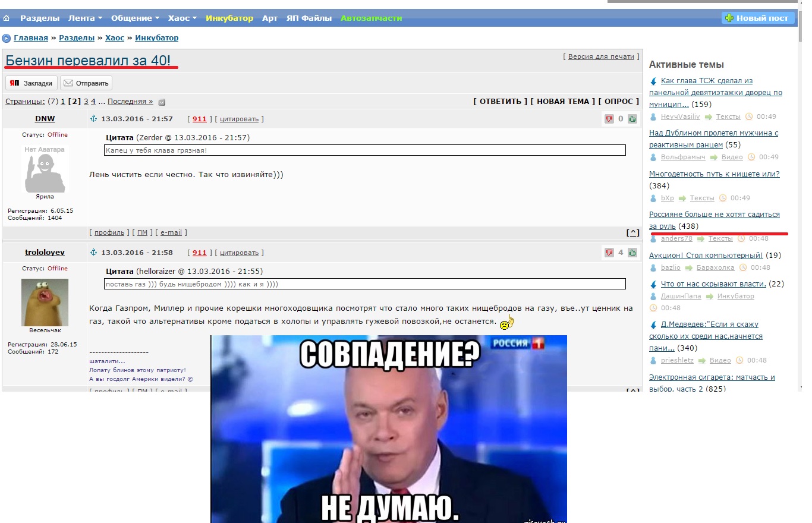Click the Отправить button
This screenshot has height=523, width=812.
pyautogui.click(x=86, y=83)
